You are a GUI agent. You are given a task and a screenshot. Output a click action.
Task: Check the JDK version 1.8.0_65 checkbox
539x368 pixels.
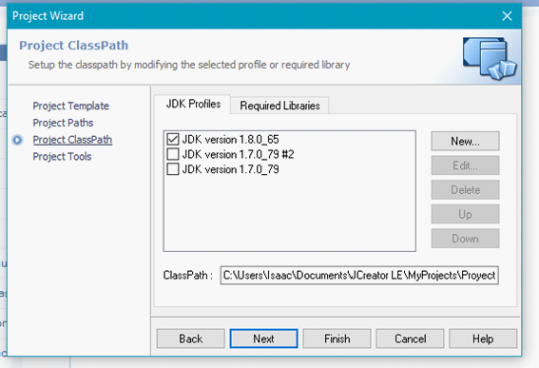[x=173, y=139]
